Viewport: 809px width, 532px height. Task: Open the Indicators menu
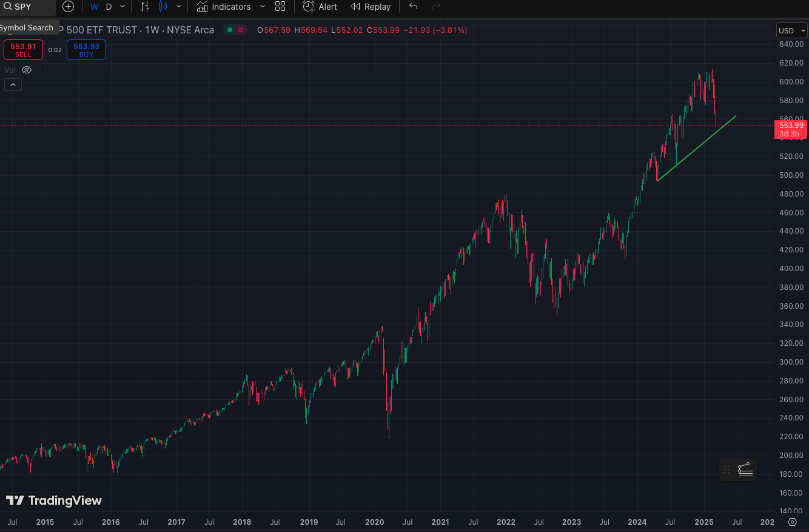click(x=224, y=7)
